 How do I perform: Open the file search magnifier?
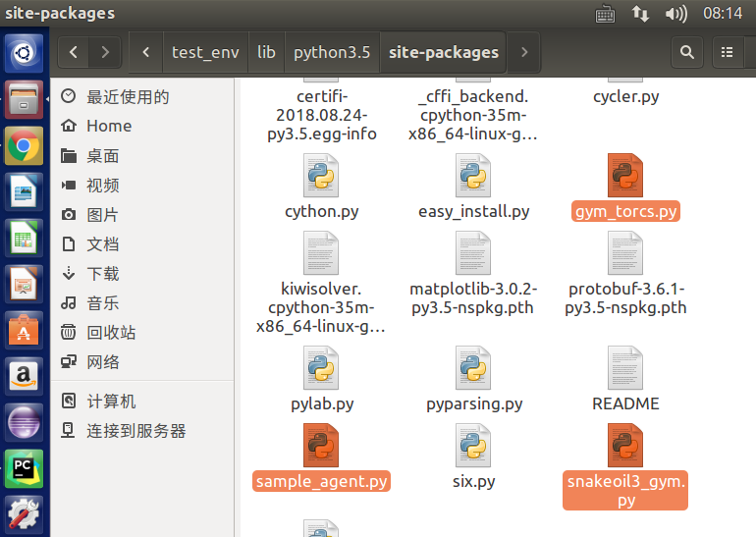(x=687, y=52)
